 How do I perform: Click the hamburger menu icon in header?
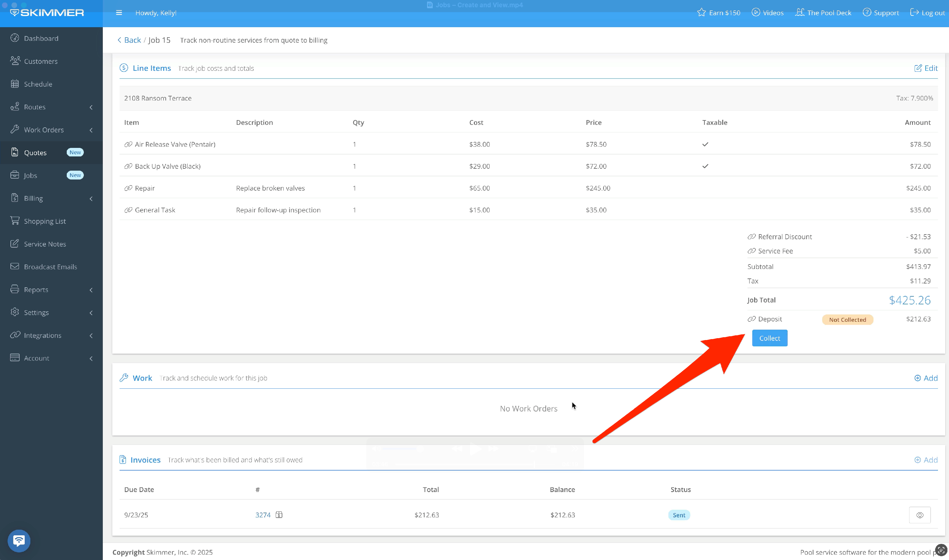tap(119, 13)
